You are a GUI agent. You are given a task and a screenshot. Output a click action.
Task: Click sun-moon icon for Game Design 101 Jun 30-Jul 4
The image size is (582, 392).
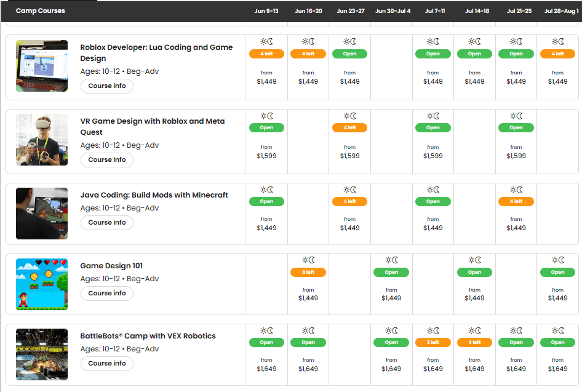click(x=391, y=260)
